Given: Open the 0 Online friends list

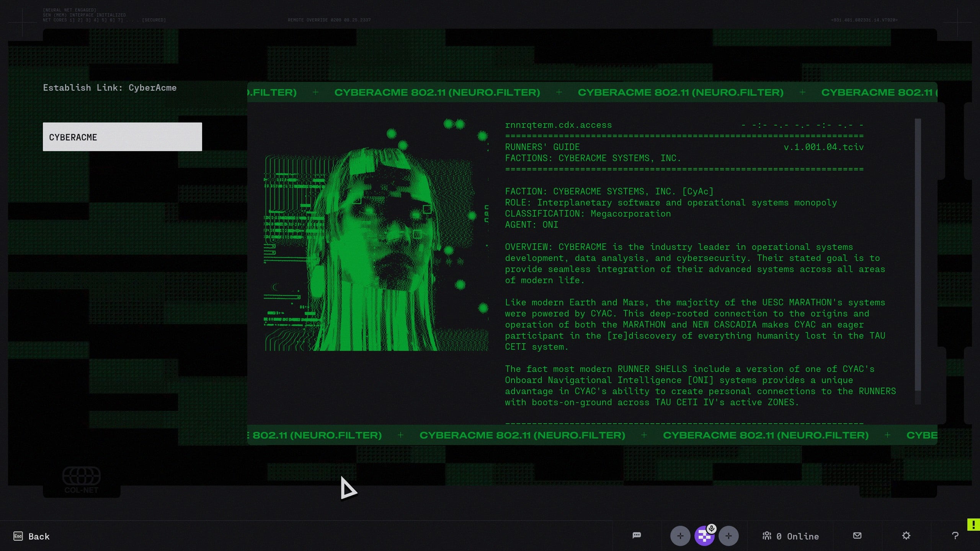Looking at the screenshot, I should tap(791, 536).
